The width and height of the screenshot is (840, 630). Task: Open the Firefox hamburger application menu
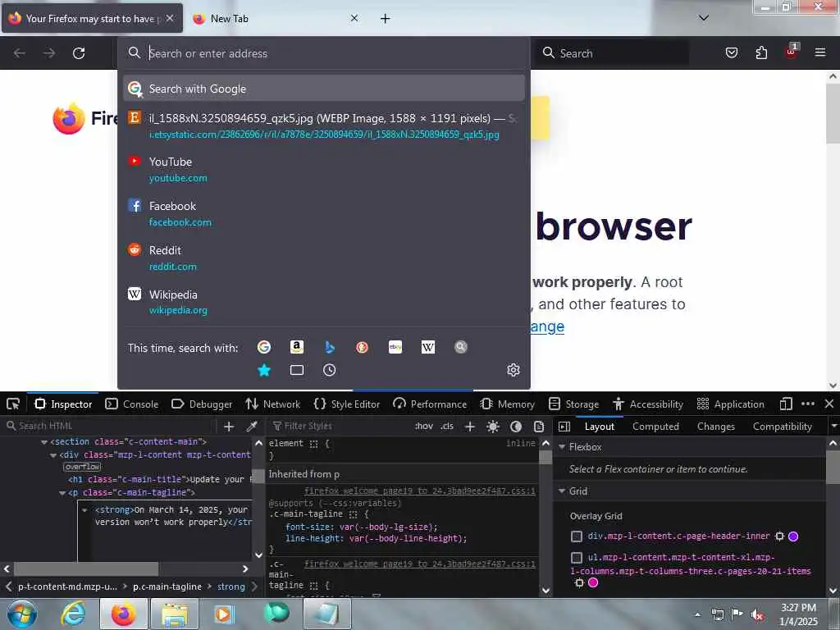point(819,52)
